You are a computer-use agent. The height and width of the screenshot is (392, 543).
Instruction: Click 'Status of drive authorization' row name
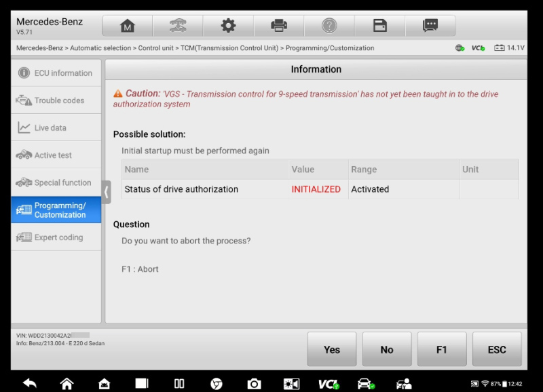(181, 189)
